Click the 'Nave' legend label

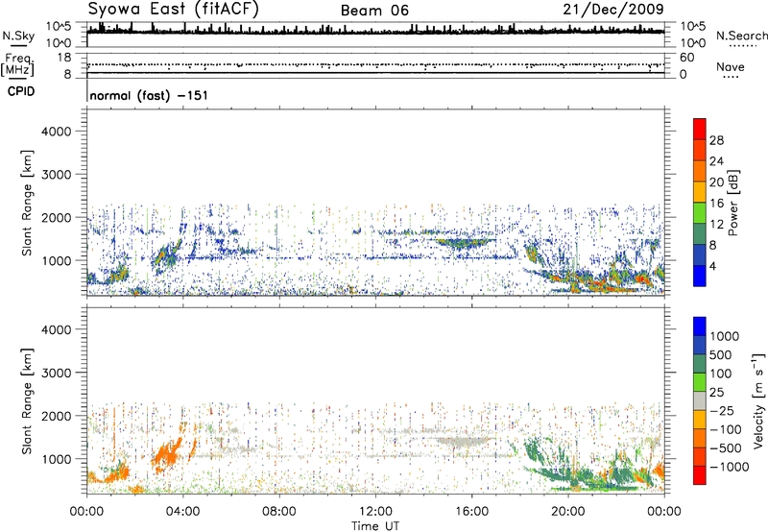pos(731,66)
